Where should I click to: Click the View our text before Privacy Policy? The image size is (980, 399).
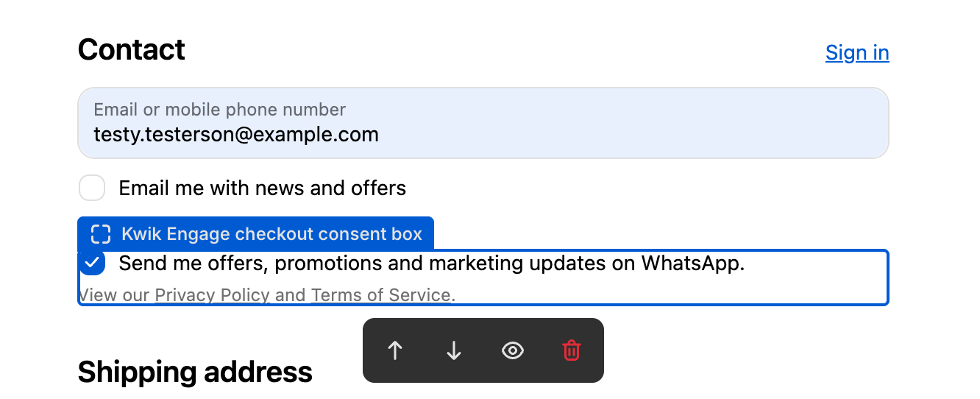coord(114,295)
